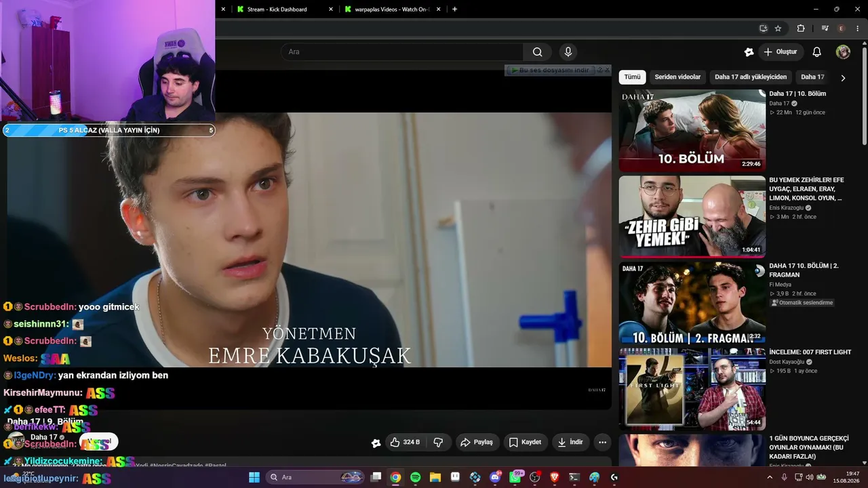The height and width of the screenshot is (488, 868).
Task: Click Bu ses dosyasını indir button
Action: click(550, 70)
